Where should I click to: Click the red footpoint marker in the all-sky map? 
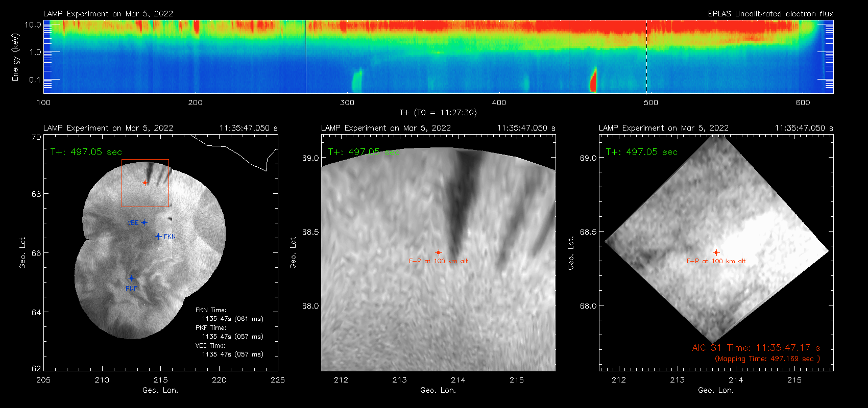pos(145,183)
